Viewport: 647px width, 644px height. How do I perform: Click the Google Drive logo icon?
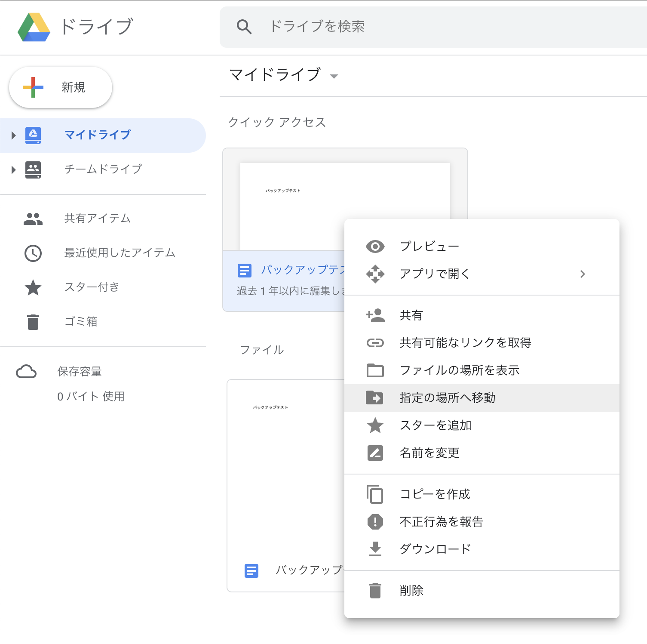34,27
